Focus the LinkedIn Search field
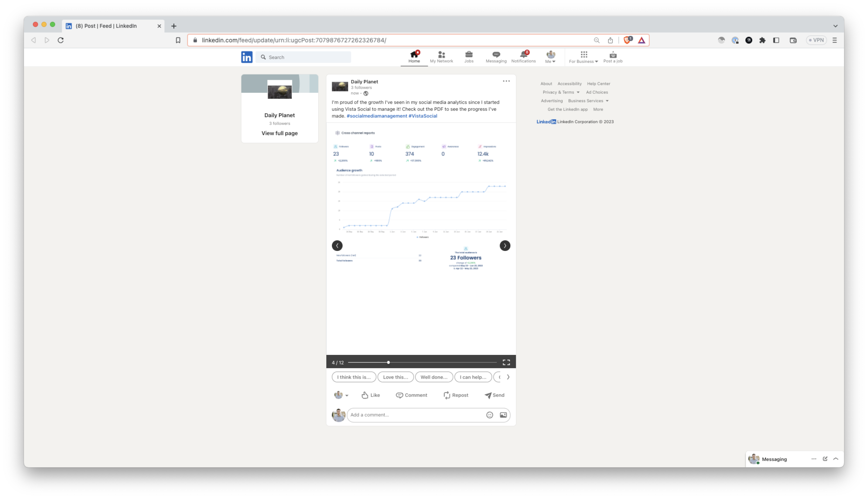The image size is (868, 499). pos(303,57)
